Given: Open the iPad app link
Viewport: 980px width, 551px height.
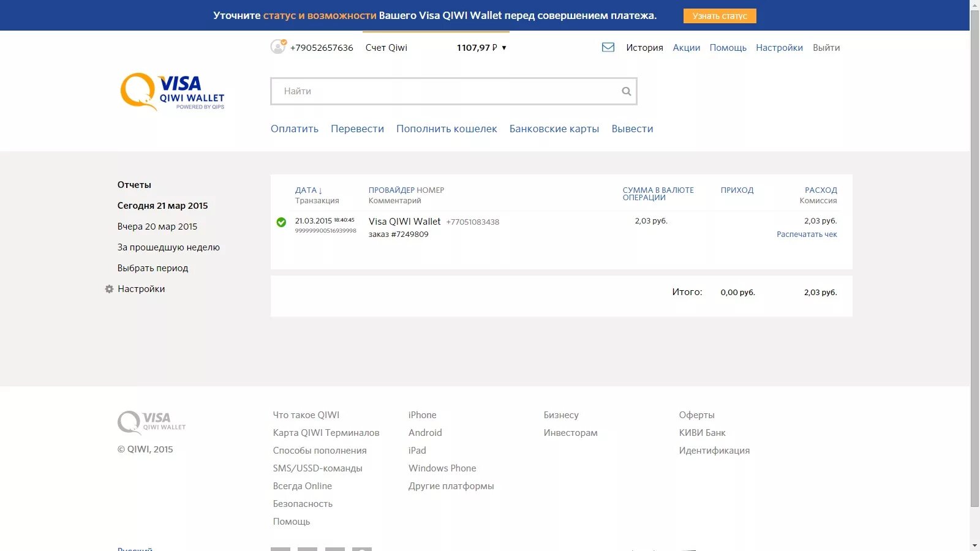Looking at the screenshot, I should point(417,451).
